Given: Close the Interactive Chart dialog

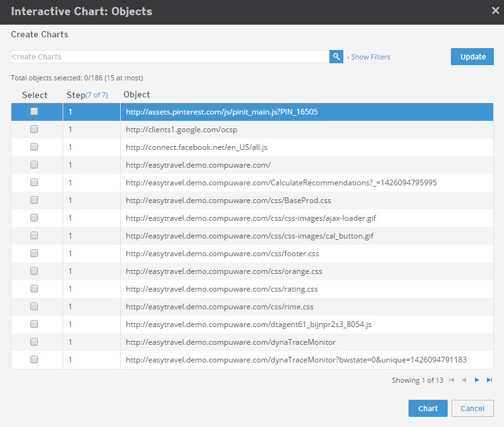Looking at the screenshot, I should tap(496, 11).
